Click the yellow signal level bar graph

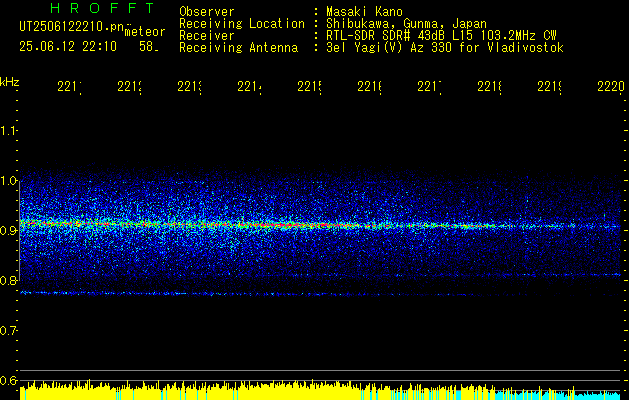tap(257, 392)
